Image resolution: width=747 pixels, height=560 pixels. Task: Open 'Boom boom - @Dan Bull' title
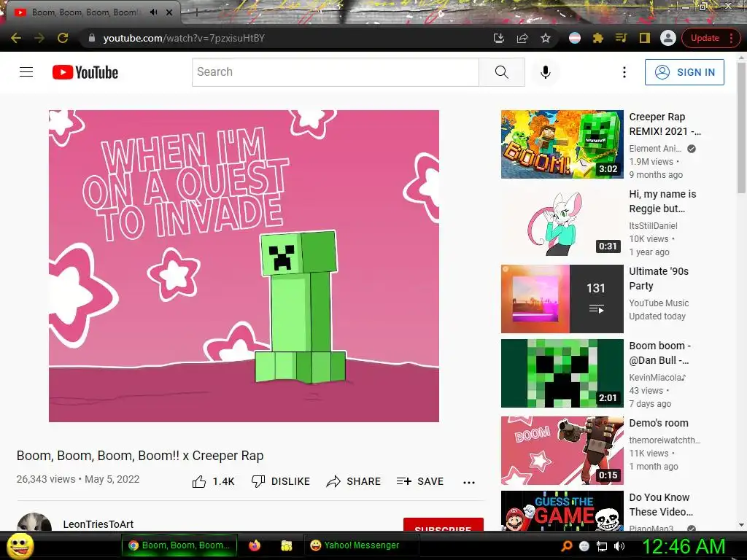pyautogui.click(x=659, y=352)
